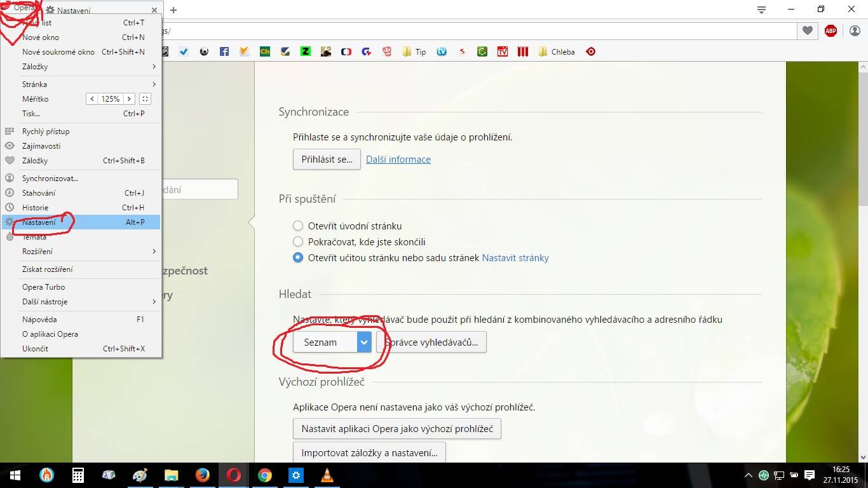Open Opera Turbo menu entry
The width and height of the screenshot is (868, 488).
[81, 287]
